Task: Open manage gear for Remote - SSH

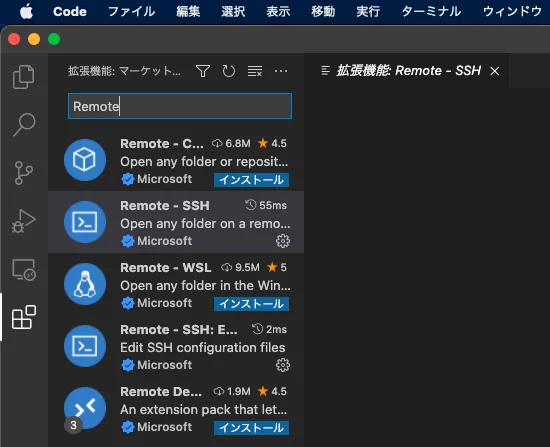Action: pyautogui.click(x=283, y=241)
